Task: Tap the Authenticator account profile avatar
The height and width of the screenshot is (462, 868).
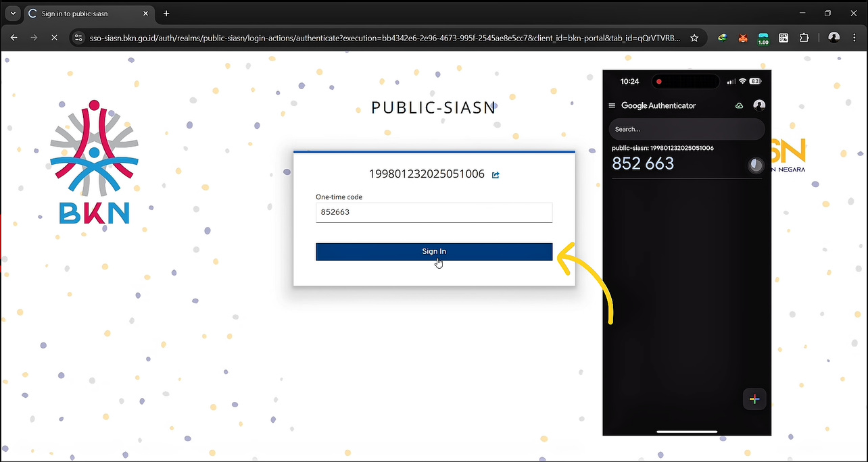Action: click(759, 105)
